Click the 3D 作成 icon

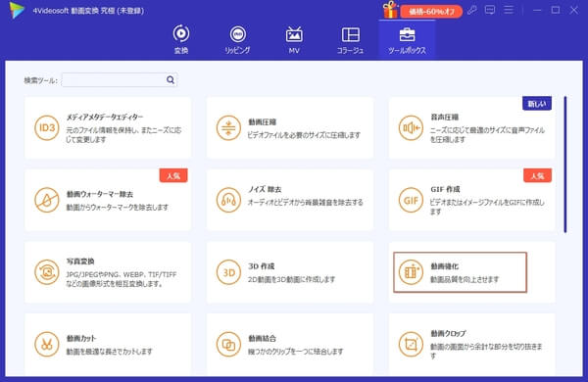[x=228, y=272]
